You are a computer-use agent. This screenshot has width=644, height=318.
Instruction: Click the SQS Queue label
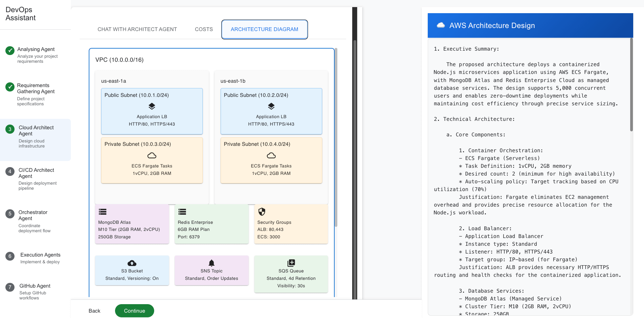click(x=291, y=271)
